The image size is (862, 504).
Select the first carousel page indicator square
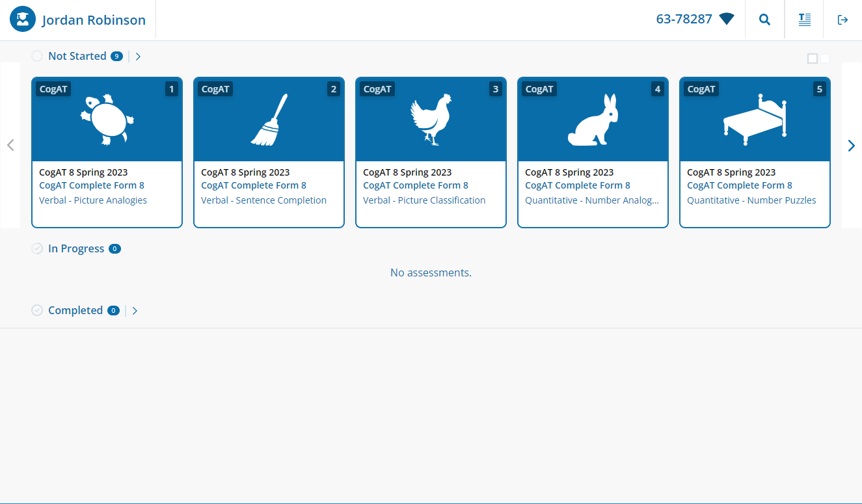(813, 59)
